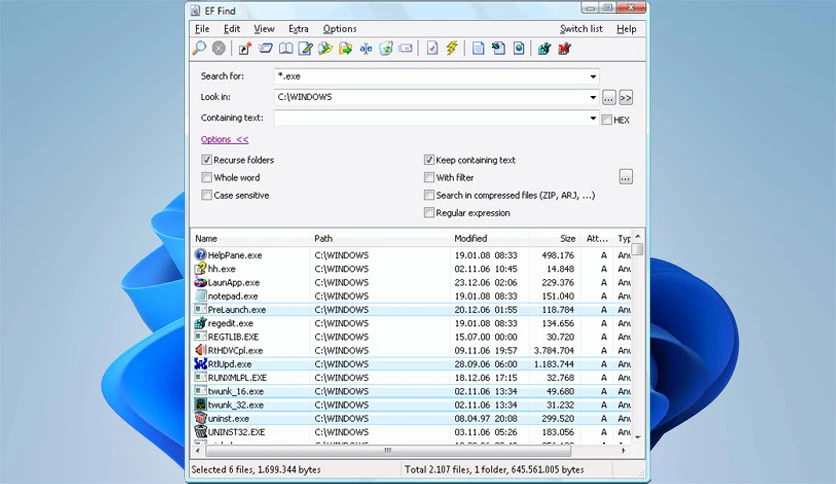Click the '...' filter settings button
Viewport: 836px width, 484px height.
pyautogui.click(x=626, y=176)
